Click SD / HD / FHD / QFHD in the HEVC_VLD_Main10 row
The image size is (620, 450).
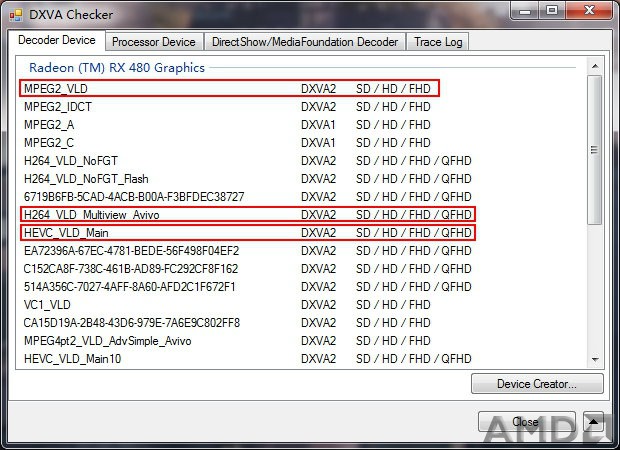tap(414, 359)
